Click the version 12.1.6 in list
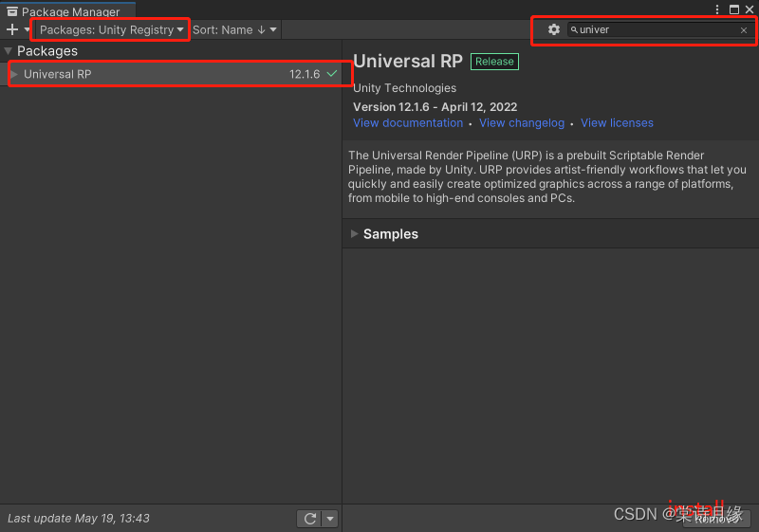Image resolution: width=759 pixels, height=532 pixels. coord(305,74)
